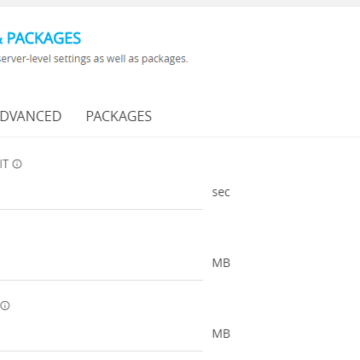Click the MB unit label of the middle field
The width and height of the screenshot is (360, 360).
[x=221, y=263]
